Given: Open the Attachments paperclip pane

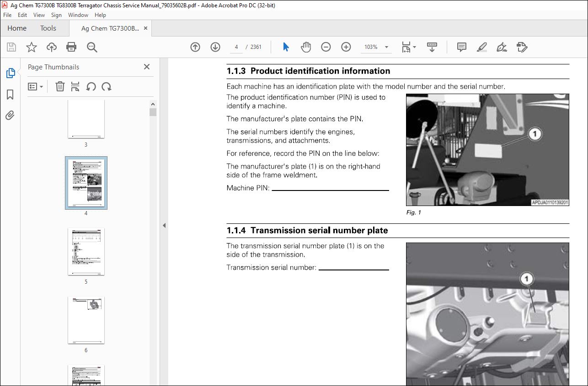Looking at the screenshot, I should pyautogui.click(x=10, y=116).
